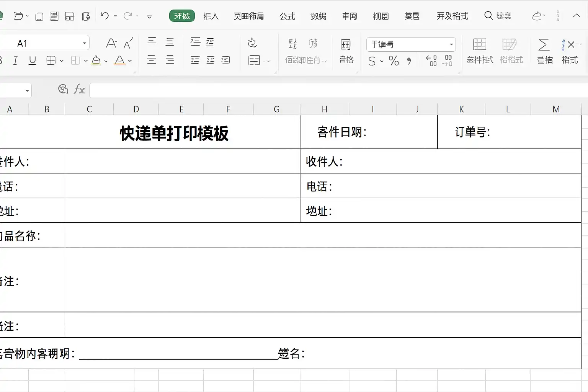This screenshot has height=392, width=588.
Task: Click the insert function fx icon
Action: click(x=79, y=90)
